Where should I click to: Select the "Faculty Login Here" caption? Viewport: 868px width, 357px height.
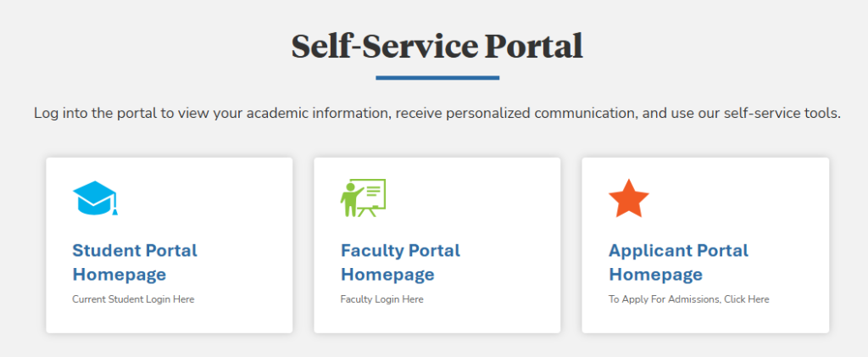[x=381, y=299]
